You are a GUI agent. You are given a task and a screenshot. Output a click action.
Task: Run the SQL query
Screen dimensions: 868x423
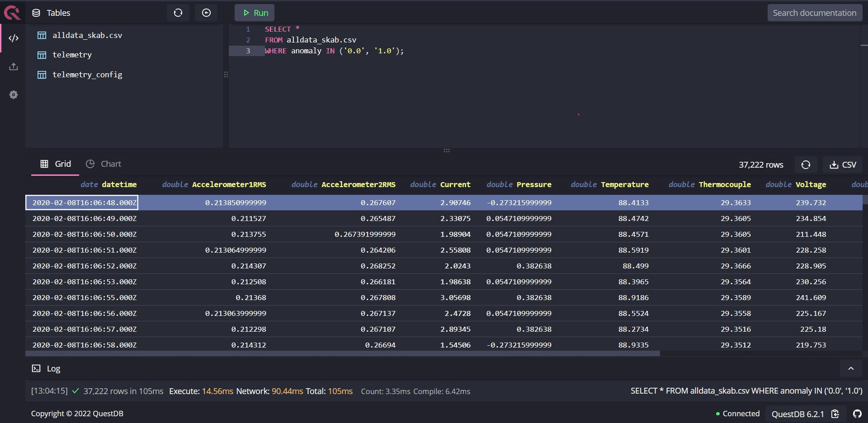coord(255,13)
